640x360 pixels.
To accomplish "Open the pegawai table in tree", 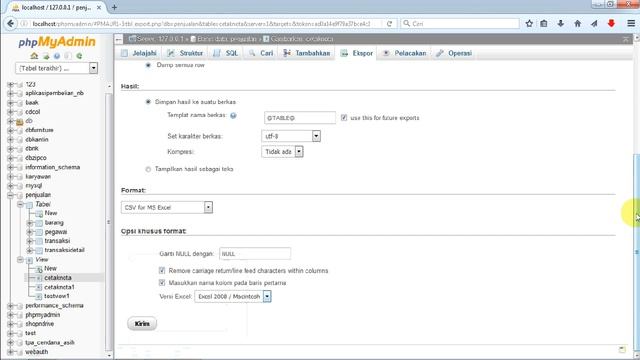I will pyautogui.click(x=56, y=232).
